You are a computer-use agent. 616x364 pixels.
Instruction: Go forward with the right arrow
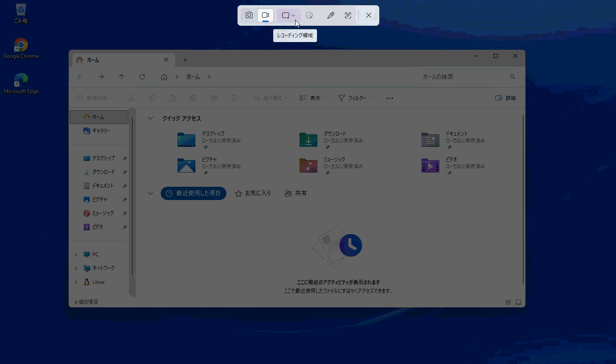point(101,77)
